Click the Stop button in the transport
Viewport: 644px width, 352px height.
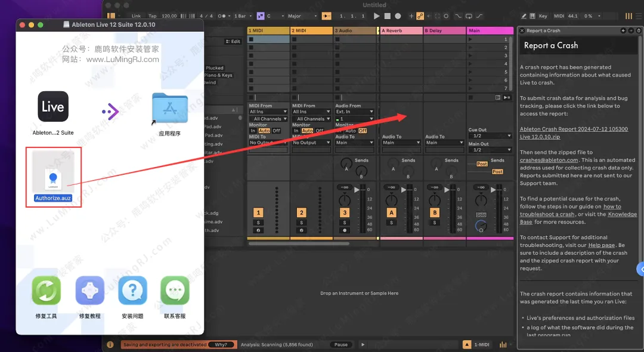point(387,16)
